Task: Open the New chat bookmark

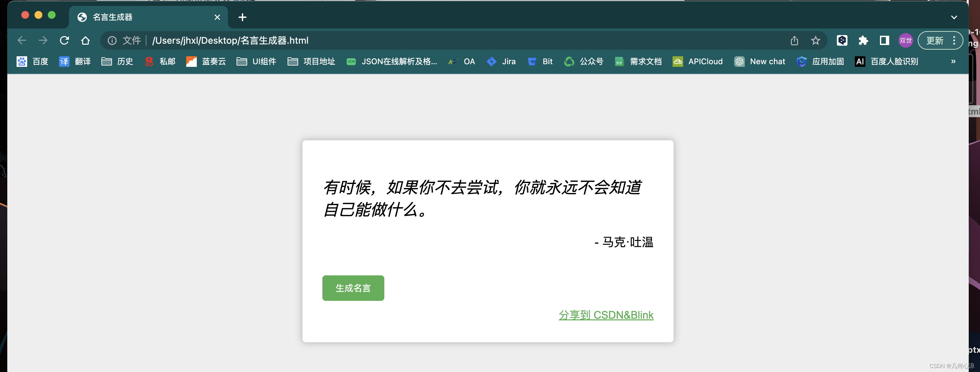Action: 760,62
